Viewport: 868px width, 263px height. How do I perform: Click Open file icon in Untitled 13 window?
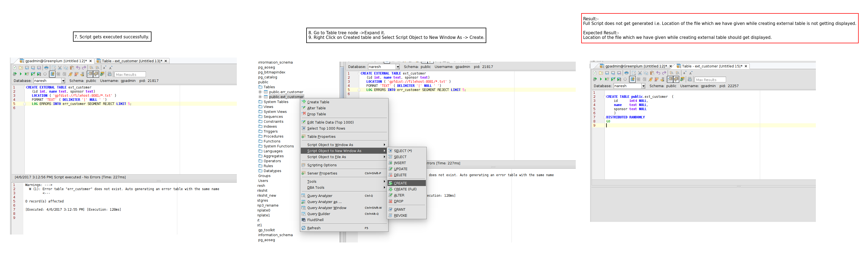point(21,68)
